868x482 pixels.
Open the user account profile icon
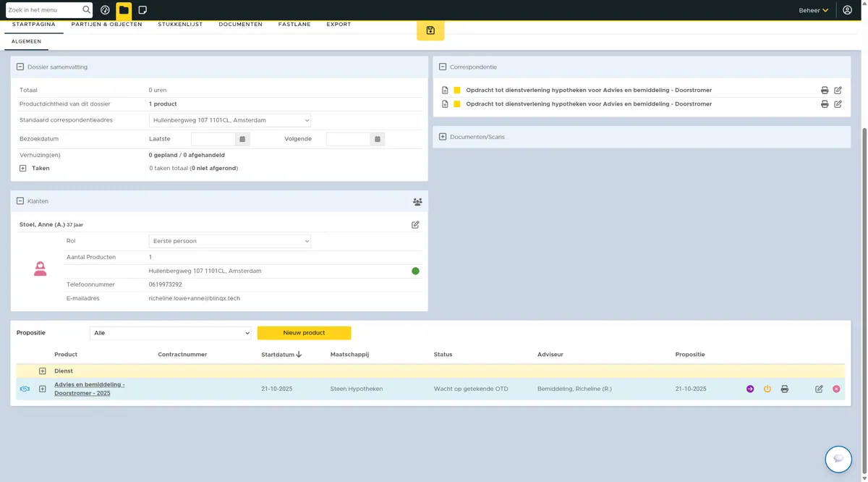(848, 10)
